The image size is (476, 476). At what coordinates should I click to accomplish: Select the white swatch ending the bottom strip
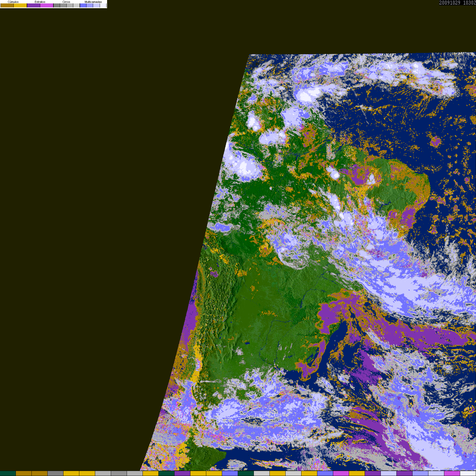(x=468, y=473)
